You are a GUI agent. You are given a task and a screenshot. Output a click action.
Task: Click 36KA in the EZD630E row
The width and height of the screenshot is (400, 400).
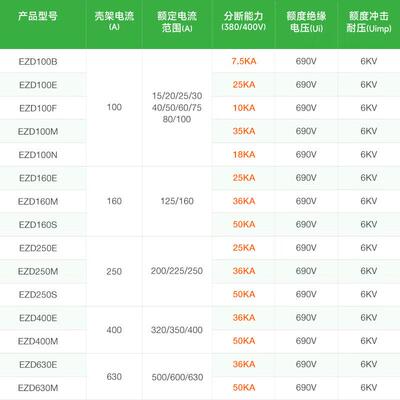244,364
